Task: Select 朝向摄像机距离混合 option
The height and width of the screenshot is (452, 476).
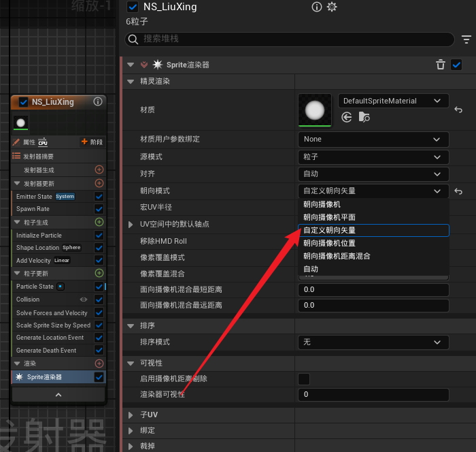Action: pyautogui.click(x=373, y=256)
